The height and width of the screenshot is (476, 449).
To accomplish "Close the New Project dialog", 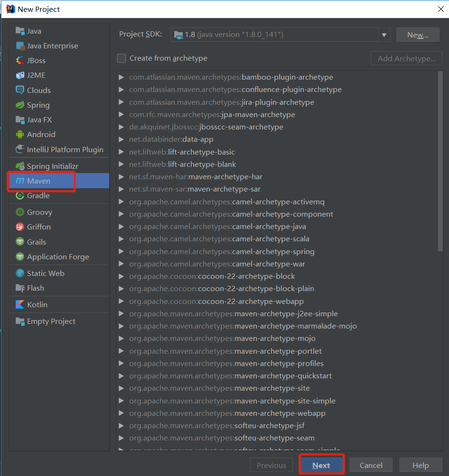I will click(x=441, y=9).
